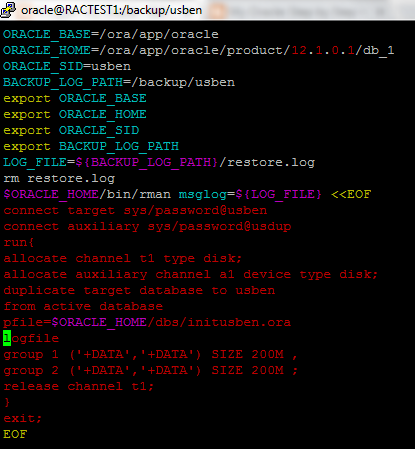Click the LOG_FILE=${BACKUP_LOG_PATH}/restore.log line
Image resolution: width=415 pixels, height=449 pixels.
[x=159, y=162]
